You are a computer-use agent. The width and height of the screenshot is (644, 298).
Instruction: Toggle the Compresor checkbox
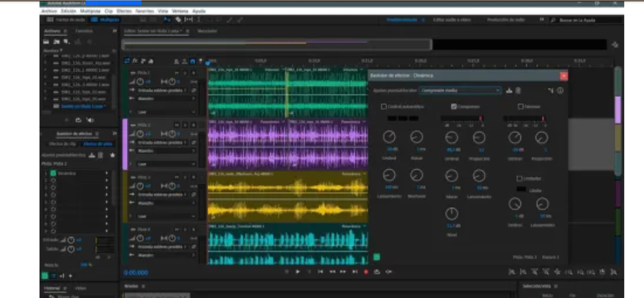pyautogui.click(x=454, y=106)
